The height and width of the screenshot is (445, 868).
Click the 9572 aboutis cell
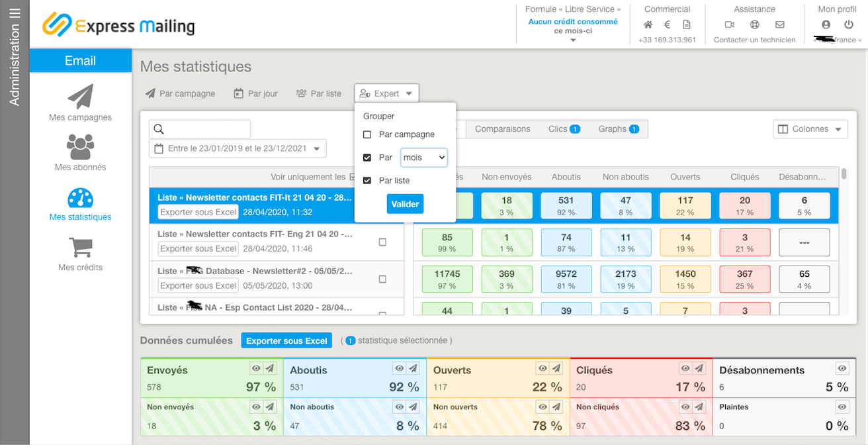tap(566, 279)
